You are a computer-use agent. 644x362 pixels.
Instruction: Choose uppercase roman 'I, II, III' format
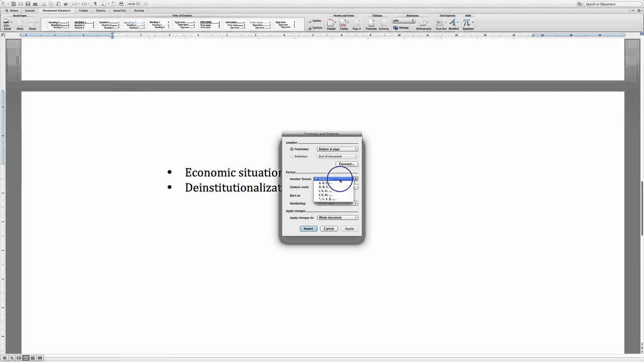click(x=333, y=195)
